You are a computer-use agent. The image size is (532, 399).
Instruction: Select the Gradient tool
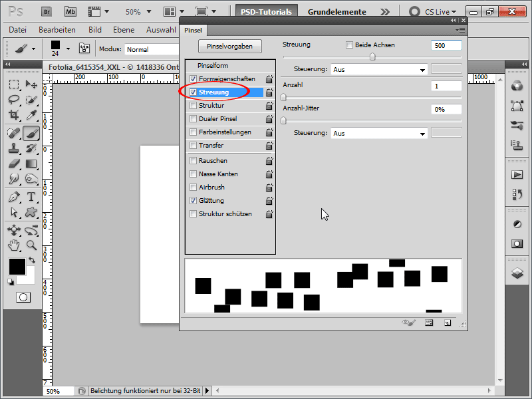click(31, 164)
